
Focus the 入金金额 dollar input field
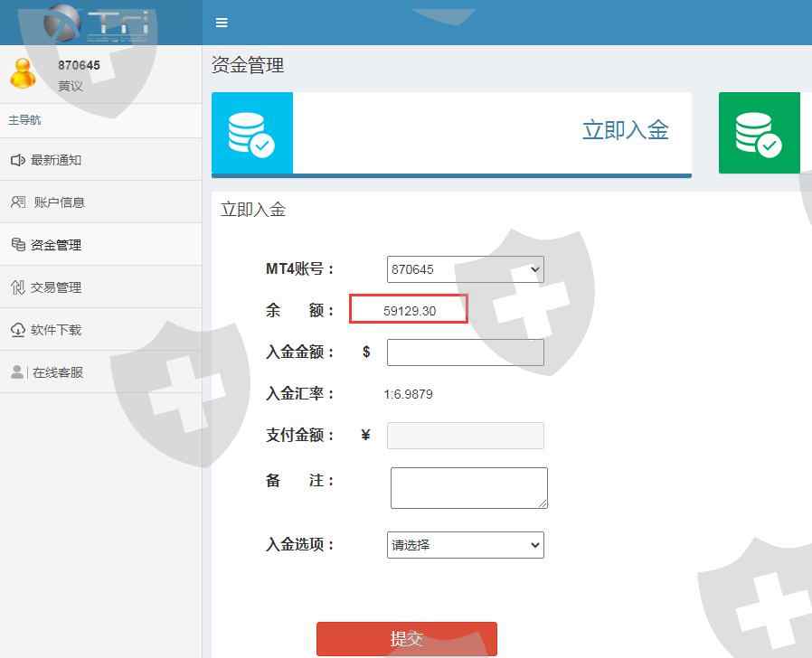point(465,352)
